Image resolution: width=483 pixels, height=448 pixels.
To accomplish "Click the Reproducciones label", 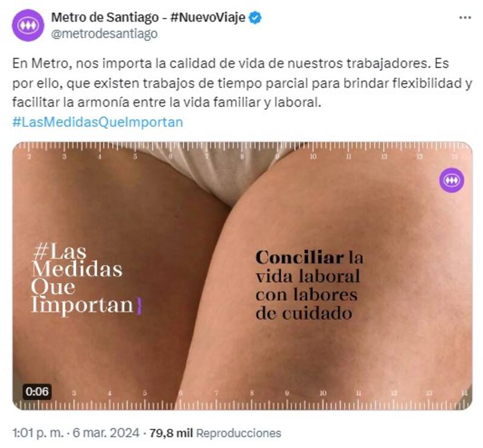I will tap(238, 433).
